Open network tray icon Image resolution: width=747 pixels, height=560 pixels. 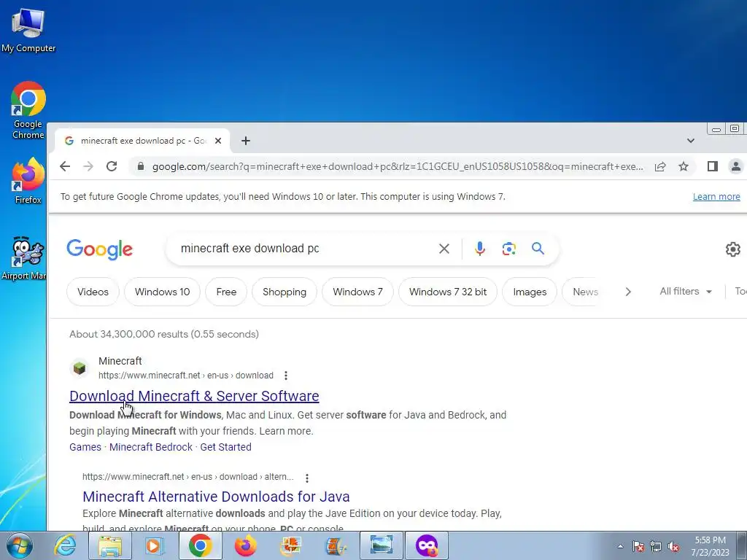click(656, 547)
